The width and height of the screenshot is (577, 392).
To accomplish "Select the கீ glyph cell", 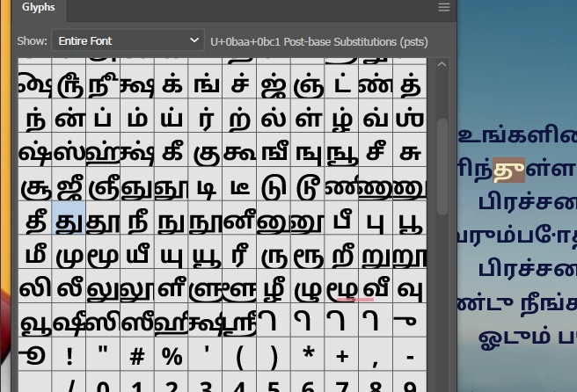I will pos(172,150).
